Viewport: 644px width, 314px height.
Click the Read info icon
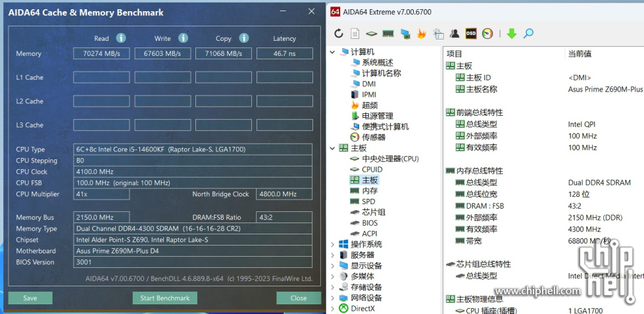coord(121,38)
